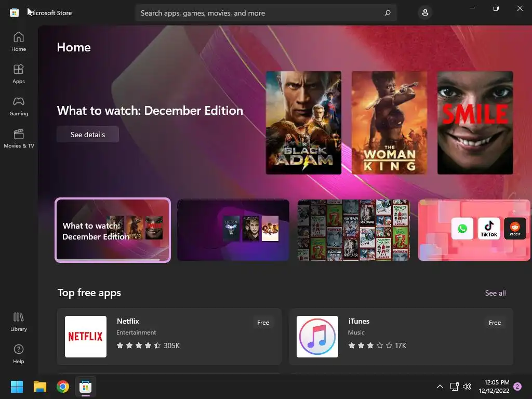
Task: Select the Reddit icon in pink banner
Action: pos(515,229)
